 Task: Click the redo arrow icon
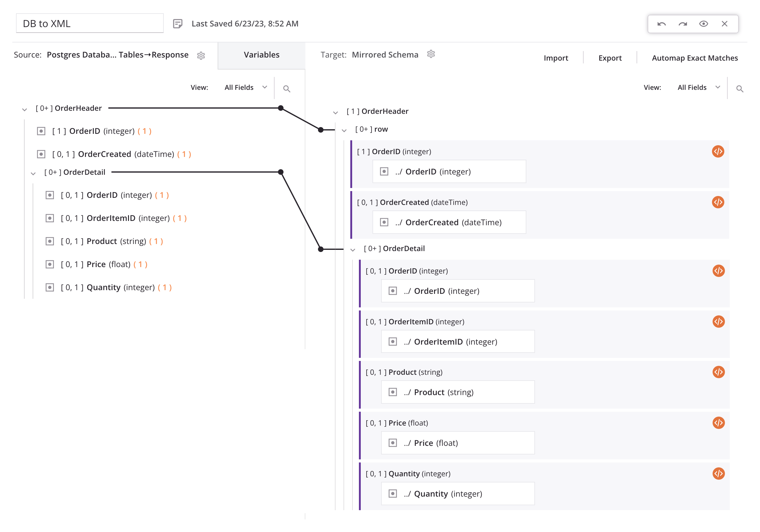[682, 24]
